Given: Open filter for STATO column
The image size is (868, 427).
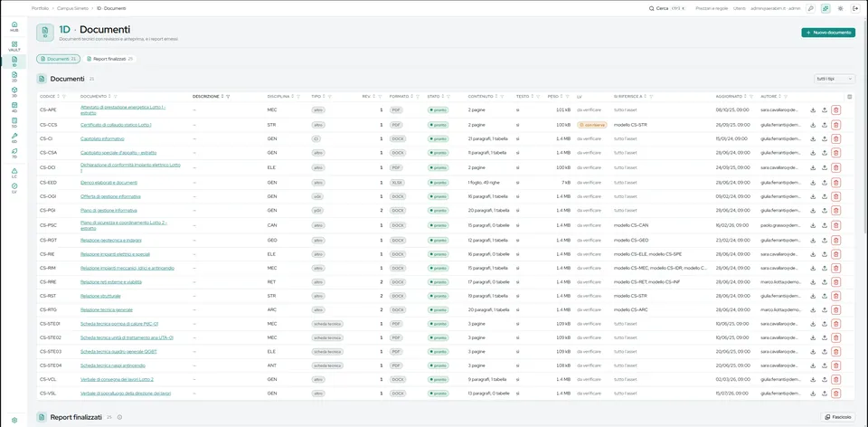Looking at the screenshot, I should [x=448, y=97].
